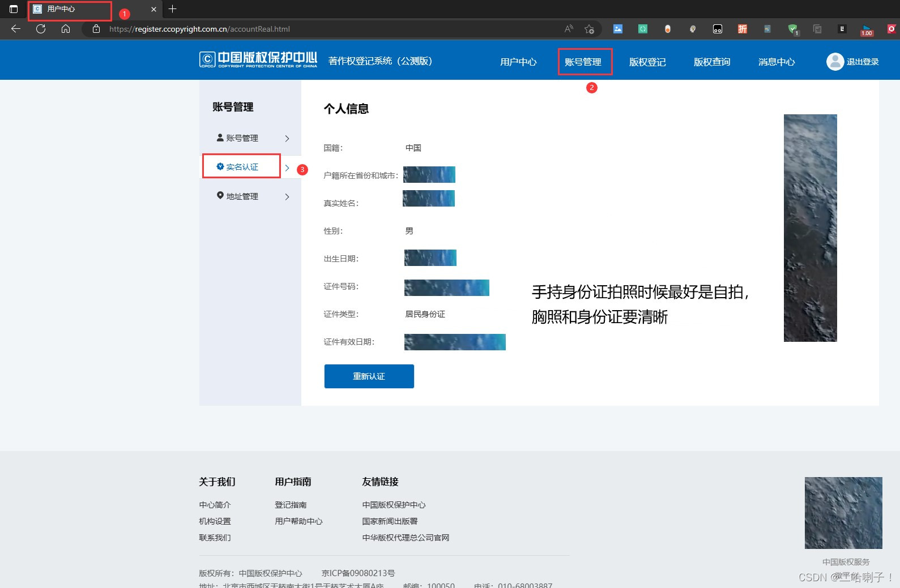Open the green refresh-arrows extension icon

point(643,29)
